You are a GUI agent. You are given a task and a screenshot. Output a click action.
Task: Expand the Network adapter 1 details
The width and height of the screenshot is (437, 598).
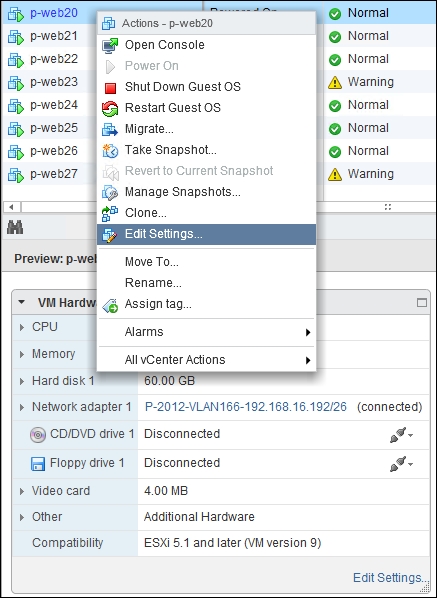[22, 407]
